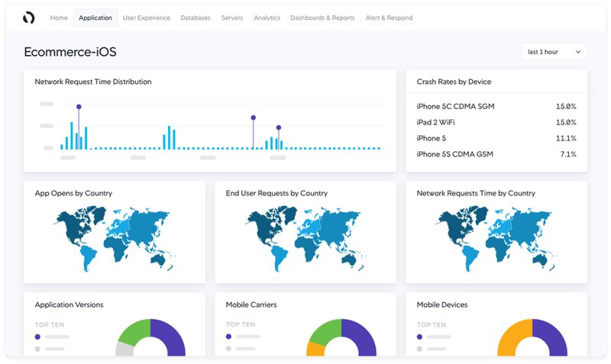
Task: Expand the last 1 hour dropdown
Action: 554,52
